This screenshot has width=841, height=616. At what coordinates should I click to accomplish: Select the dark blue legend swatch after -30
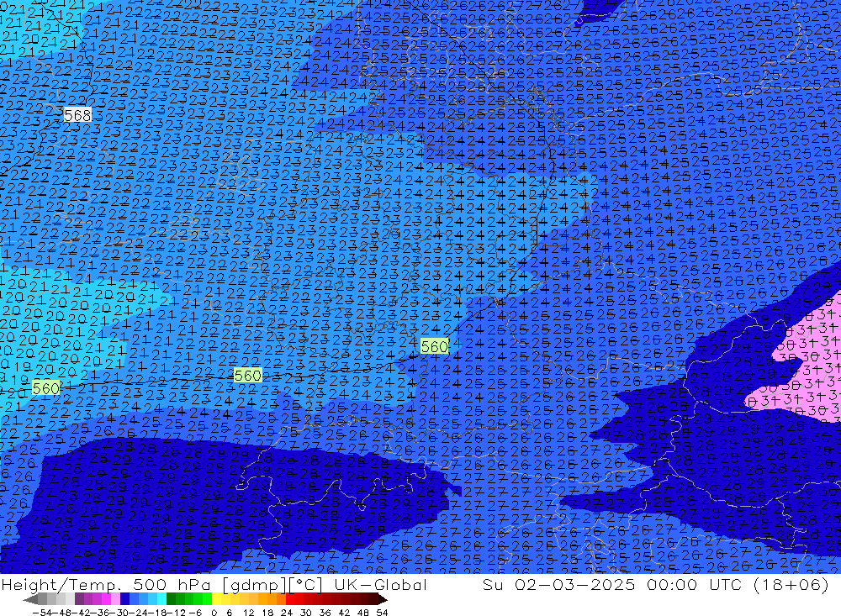[x=124, y=599]
